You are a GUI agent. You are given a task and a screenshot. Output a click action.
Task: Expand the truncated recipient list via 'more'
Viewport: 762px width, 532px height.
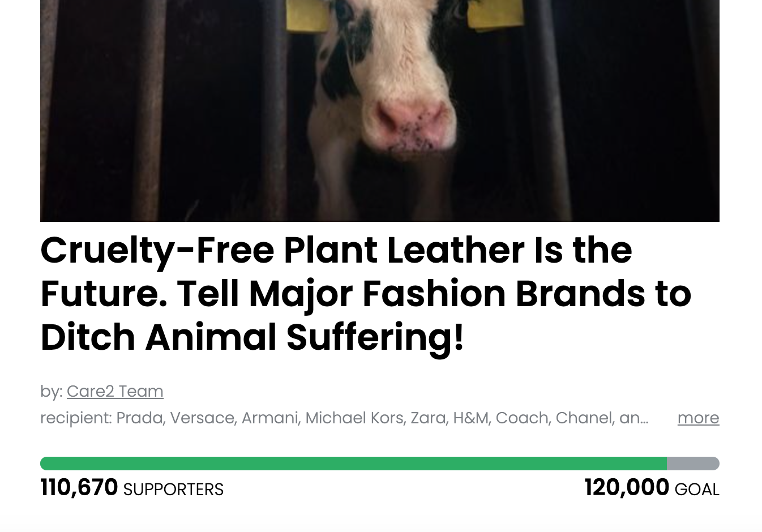click(x=697, y=418)
